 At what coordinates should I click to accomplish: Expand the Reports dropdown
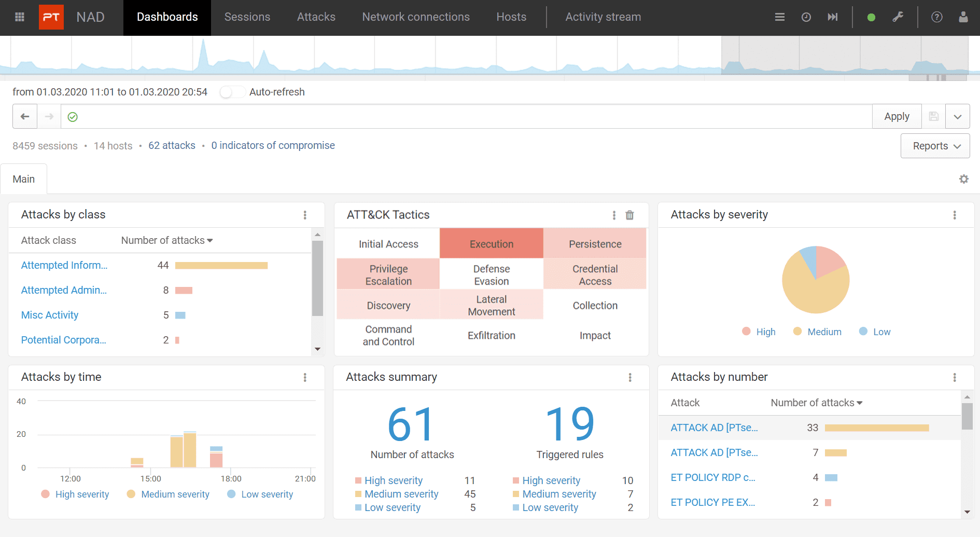tap(935, 146)
